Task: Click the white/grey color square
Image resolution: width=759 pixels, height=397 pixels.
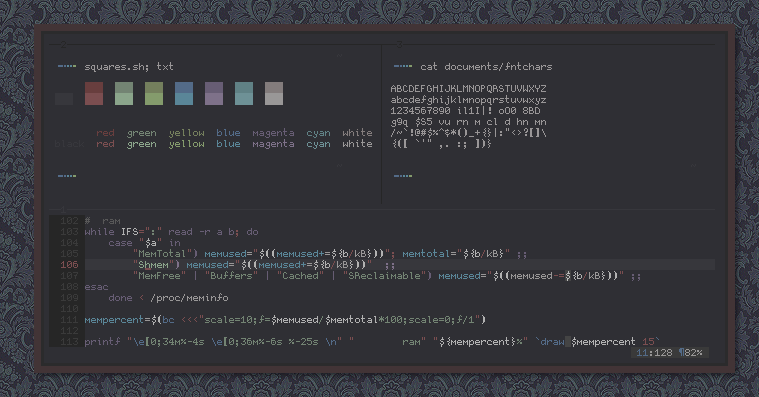Action: coord(274,93)
